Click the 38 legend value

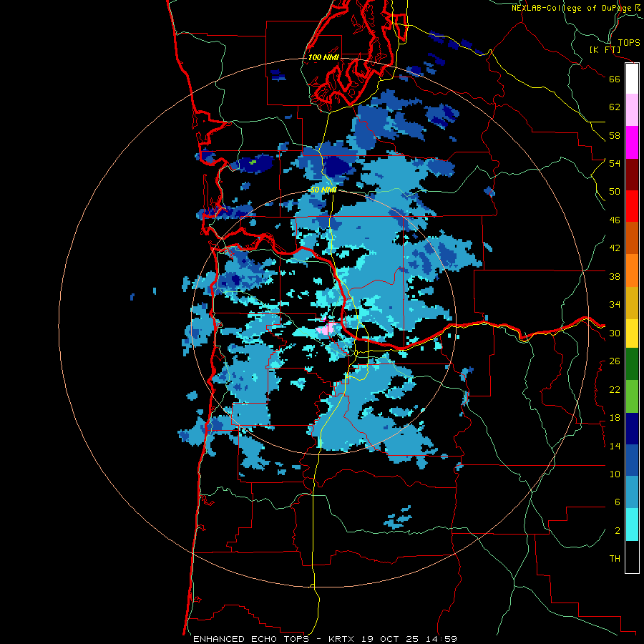pyautogui.click(x=615, y=276)
